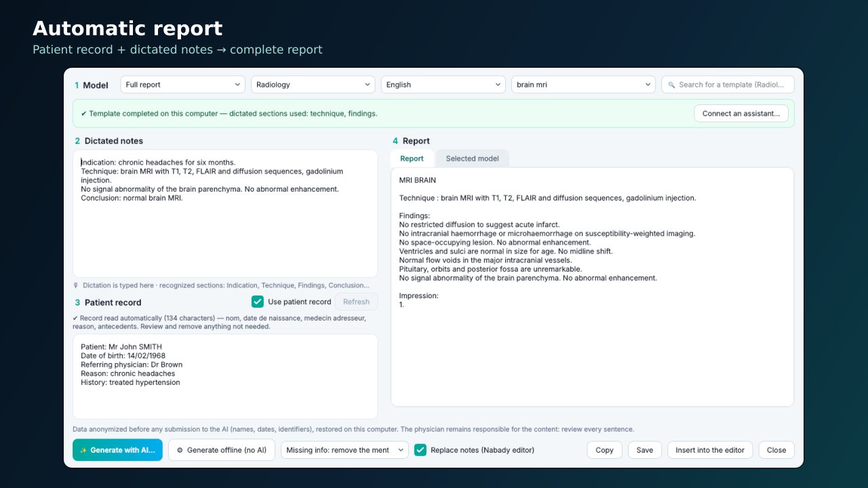
Task: Click 'Referring physician: Dr Brown' line
Action: tap(132, 365)
